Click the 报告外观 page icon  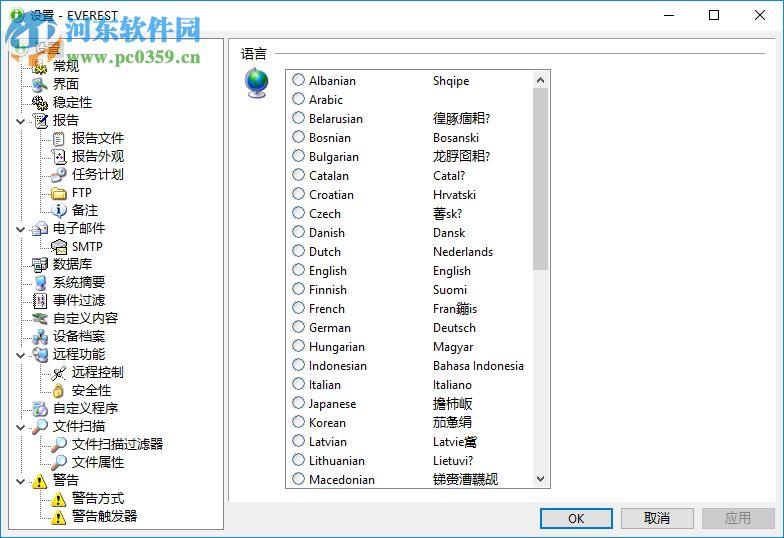(x=58, y=156)
